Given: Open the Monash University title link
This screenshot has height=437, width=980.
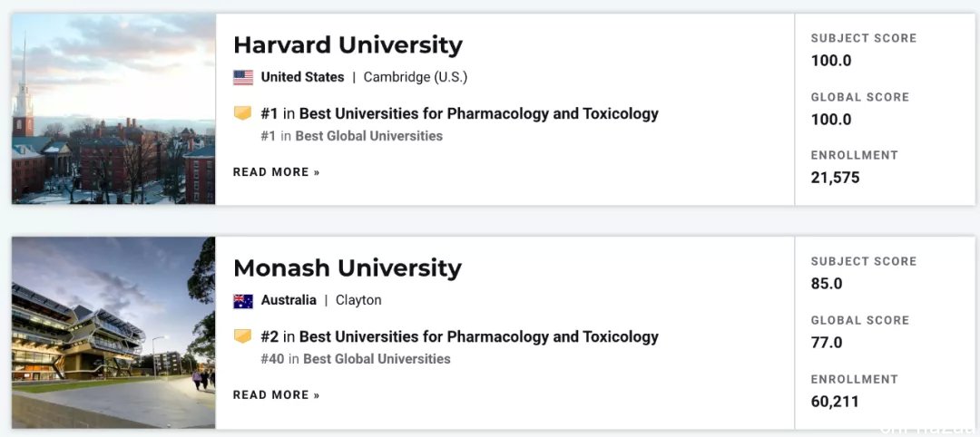Looking at the screenshot, I should click(x=348, y=268).
